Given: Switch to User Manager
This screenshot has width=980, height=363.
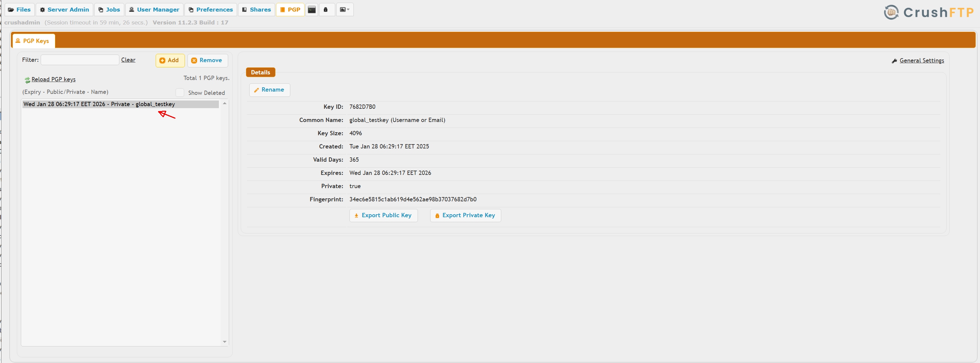Looking at the screenshot, I should pos(154,10).
